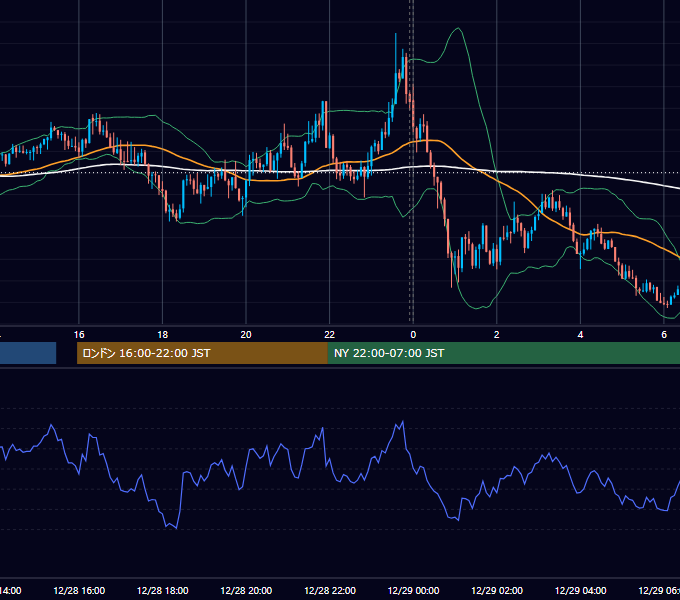Click the NY 22:00-07:00 JST session bar
This screenshot has height=600, width=680.
[503, 353]
